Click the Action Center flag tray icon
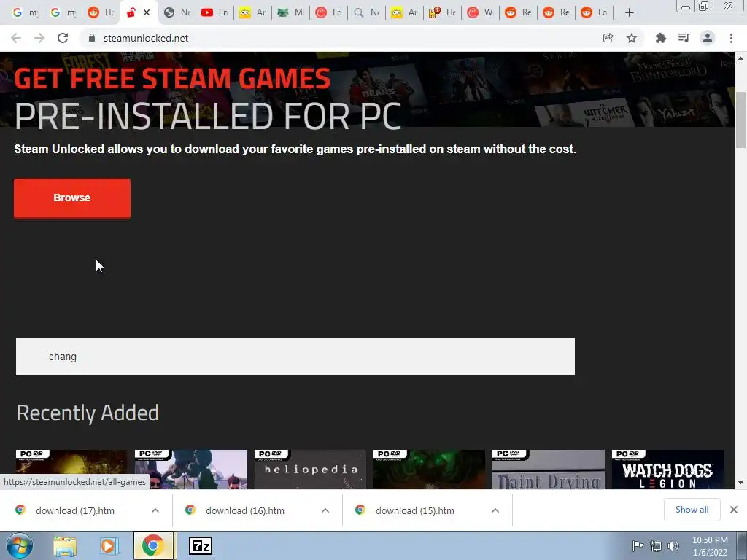Viewport: 747px width, 560px height. pos(637,545)
